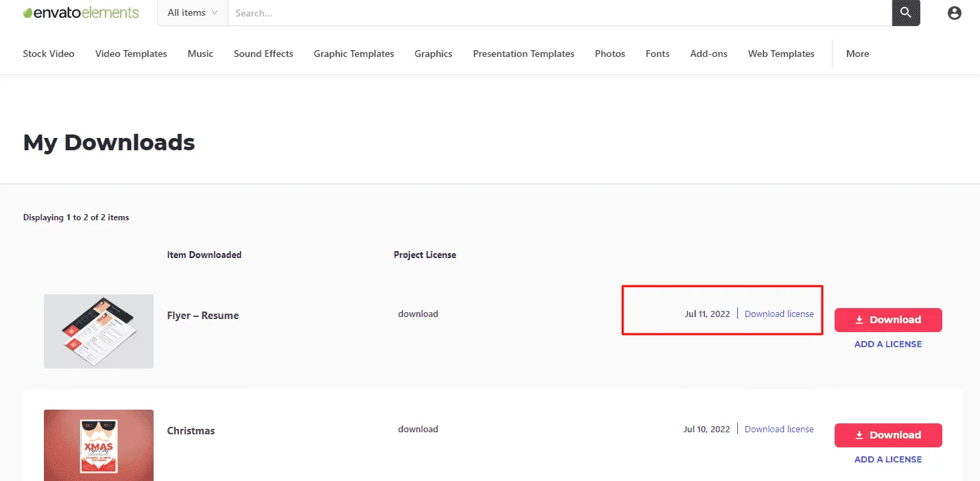The height and width of the screenshot is (481, 980).
Task: Add a license to Christmas item
Action: coord(888,460)
